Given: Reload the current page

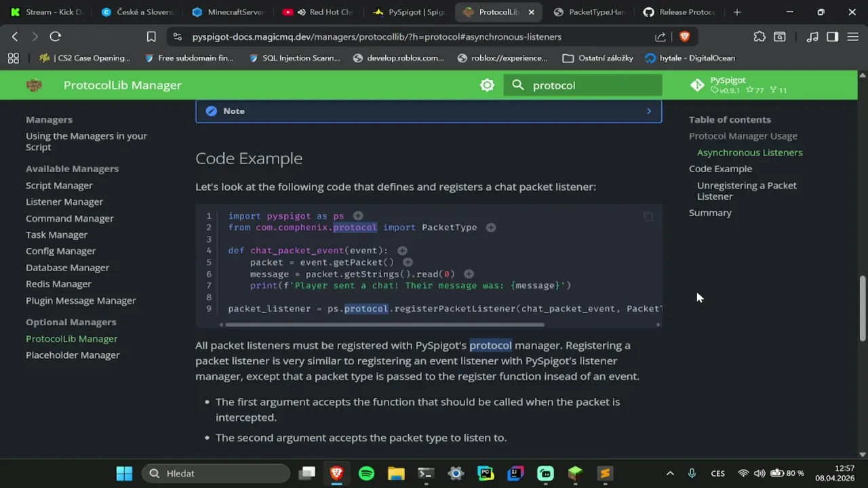Looking at the screenshot, I should [x=56, y=37].
